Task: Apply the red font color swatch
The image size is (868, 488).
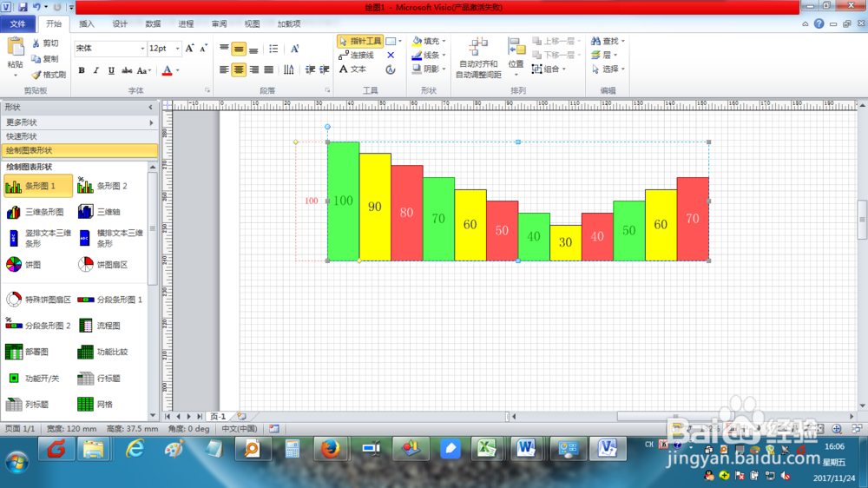Action: pyautogui.click(x=168, y=70)
